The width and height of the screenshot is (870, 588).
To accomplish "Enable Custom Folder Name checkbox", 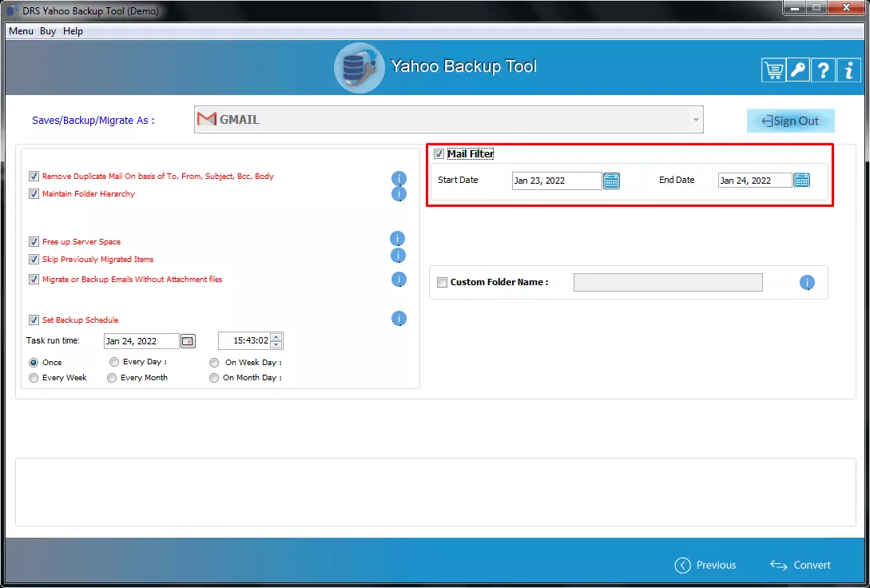I will pos(443,283).
